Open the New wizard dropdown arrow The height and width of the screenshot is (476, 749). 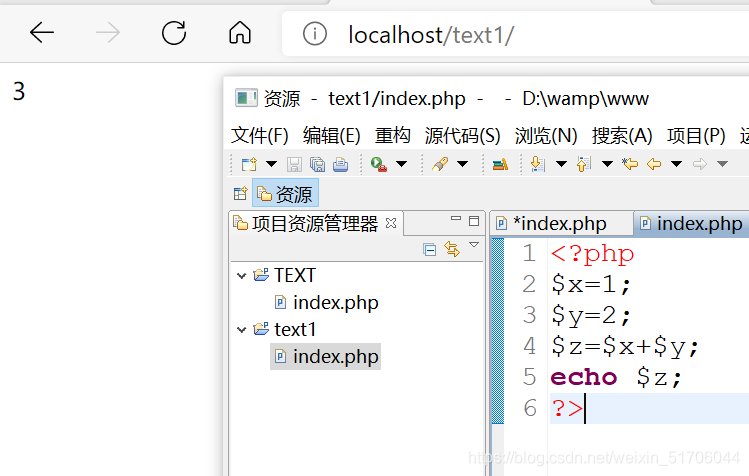[x=271, y=164]
